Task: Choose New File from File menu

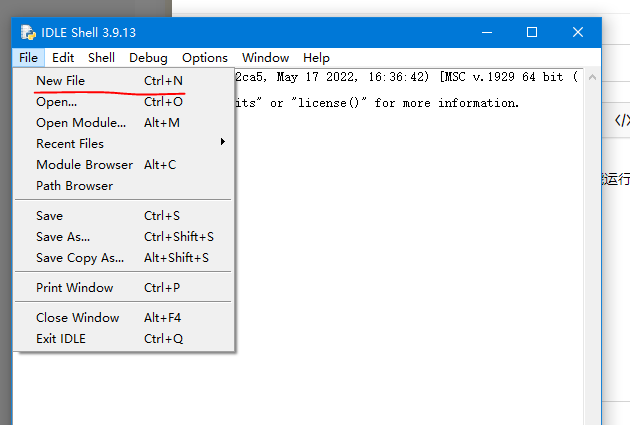Action: (124, 81)
